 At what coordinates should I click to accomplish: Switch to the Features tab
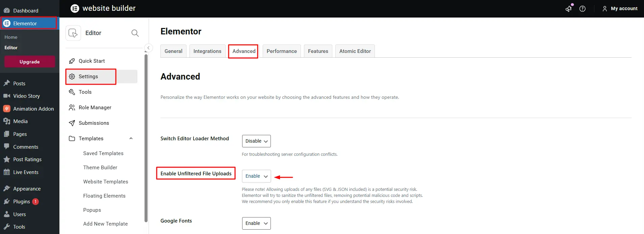tap(318, 51)
